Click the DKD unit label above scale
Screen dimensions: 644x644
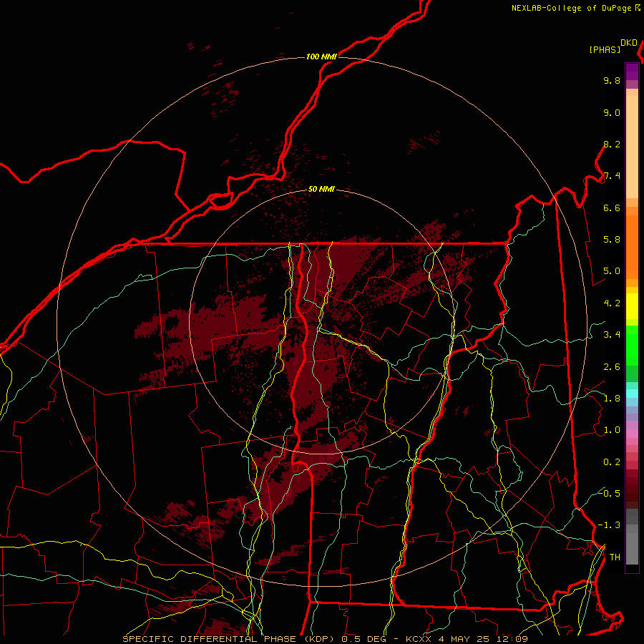[629, 43]
